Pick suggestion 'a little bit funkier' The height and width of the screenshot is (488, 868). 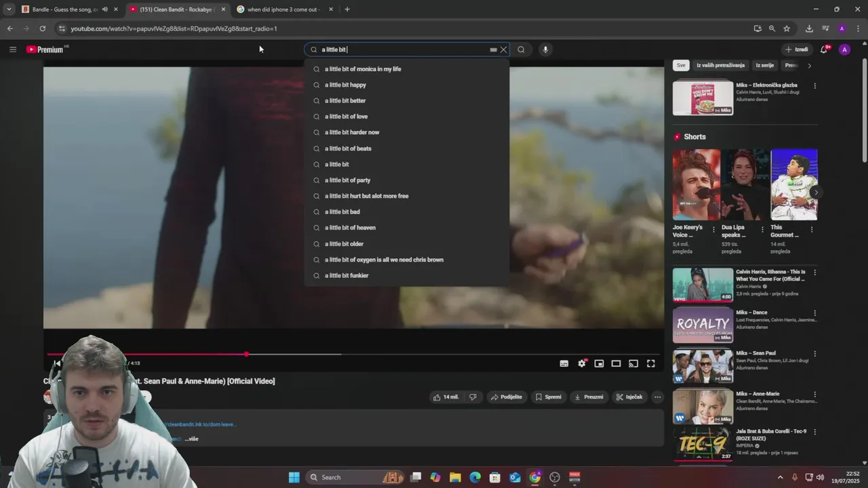[407, 275]
